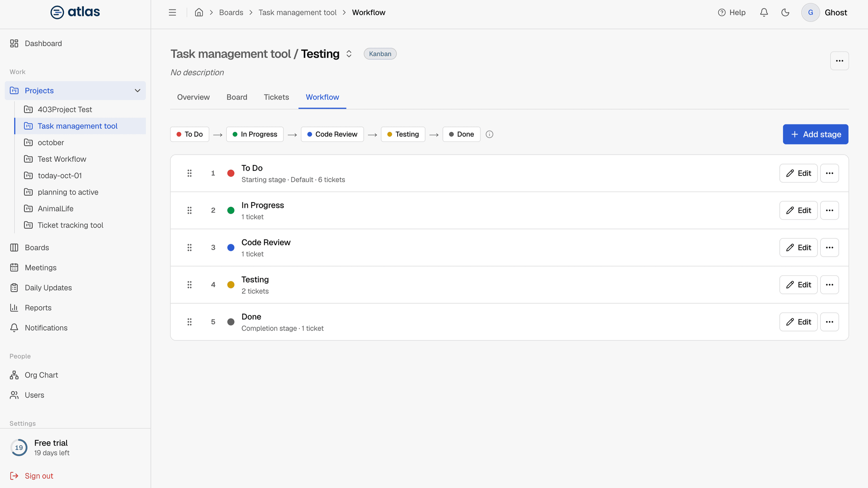Open Boards in the sidebar
Viewport: 868px width, 488px height.
(x=75, y=248)
